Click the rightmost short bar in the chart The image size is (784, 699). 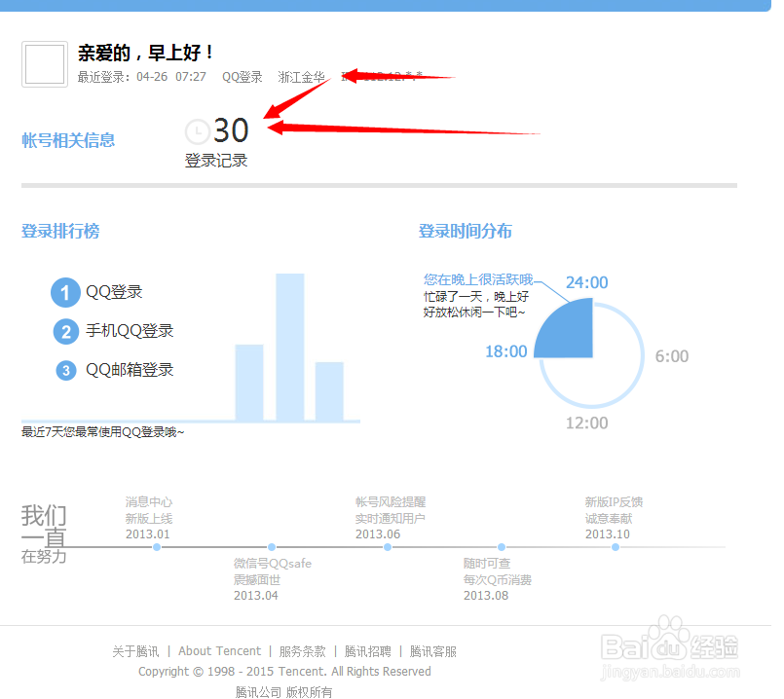[329, 391]
